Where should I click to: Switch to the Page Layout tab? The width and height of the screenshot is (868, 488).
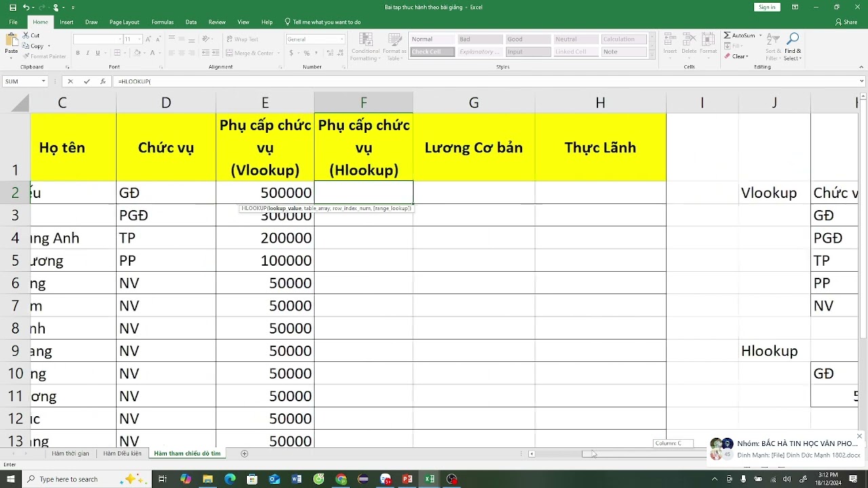coord(124,22)
